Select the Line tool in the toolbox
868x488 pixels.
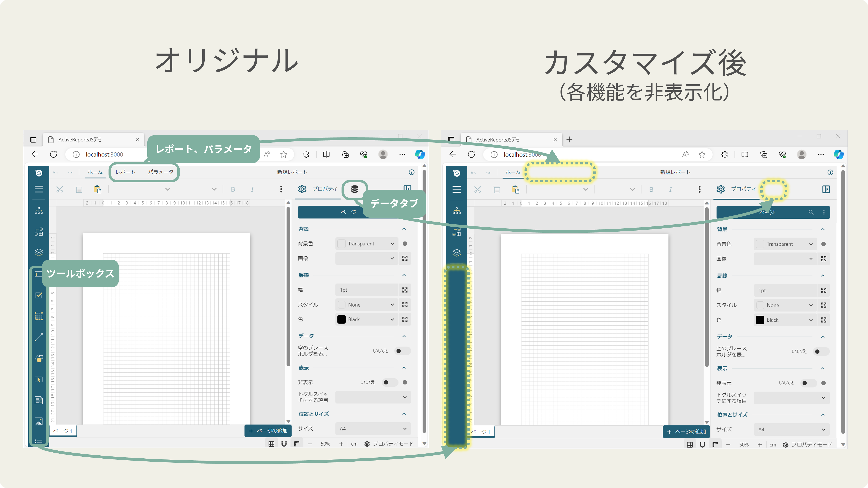[x=39, y=337]
